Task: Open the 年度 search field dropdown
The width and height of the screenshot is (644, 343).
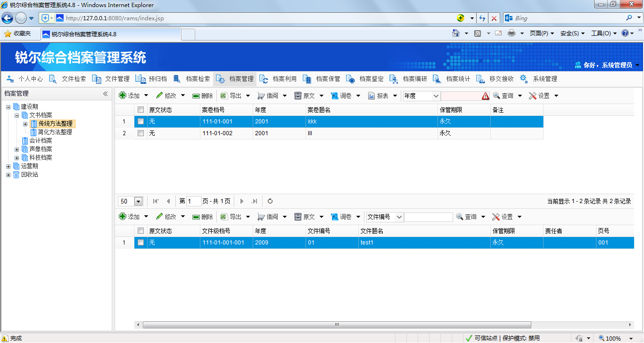Action: [x=436, y=96]
